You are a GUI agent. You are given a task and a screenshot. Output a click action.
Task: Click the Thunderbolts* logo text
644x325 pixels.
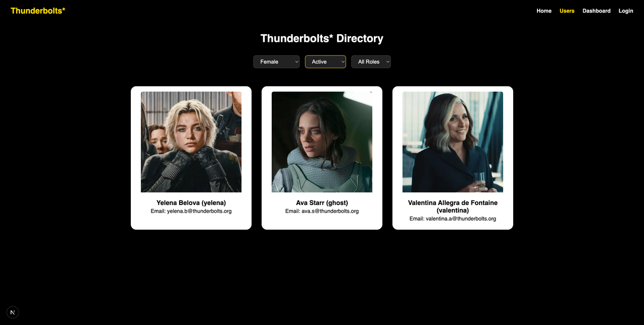click(38, 11)
